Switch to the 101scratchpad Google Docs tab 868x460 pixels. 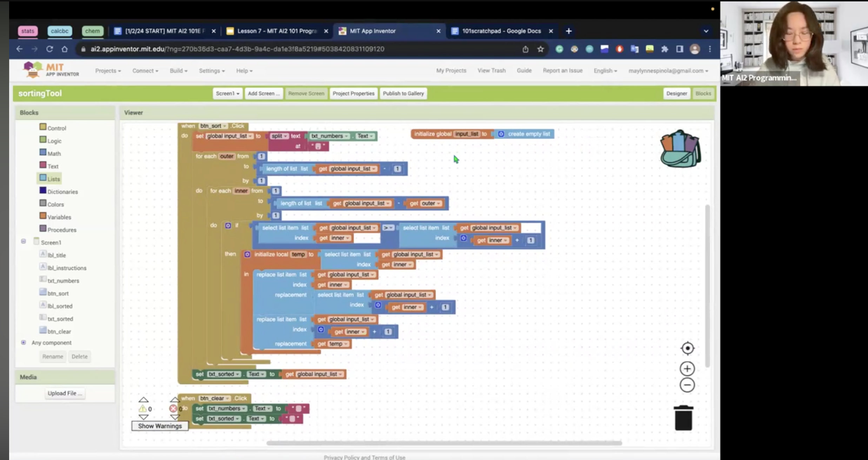tap(501, 31)
